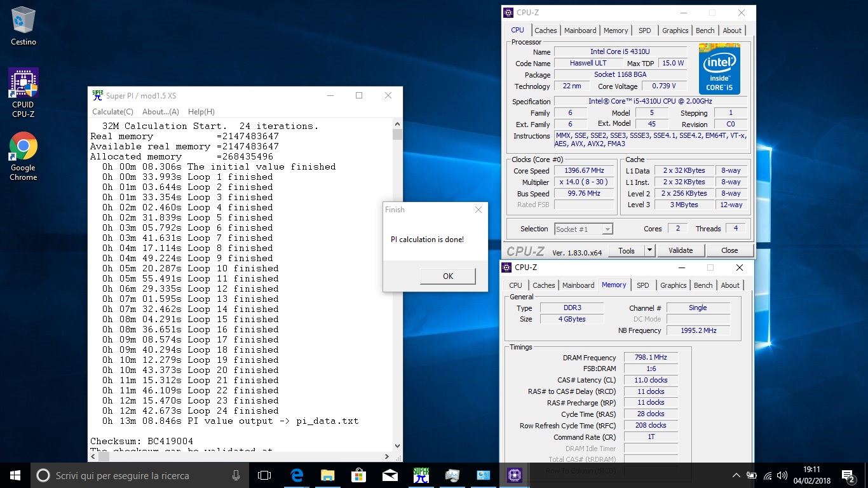Open the Cestino recycle bin desktop icon
This screenshot has height=488, width=868.
24,26
